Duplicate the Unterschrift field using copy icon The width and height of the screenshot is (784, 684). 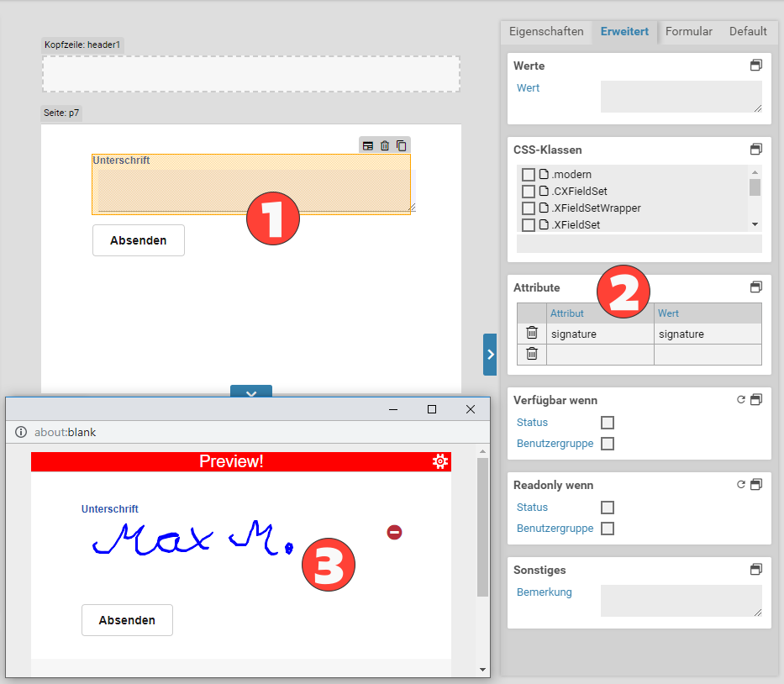pos(402,145)
